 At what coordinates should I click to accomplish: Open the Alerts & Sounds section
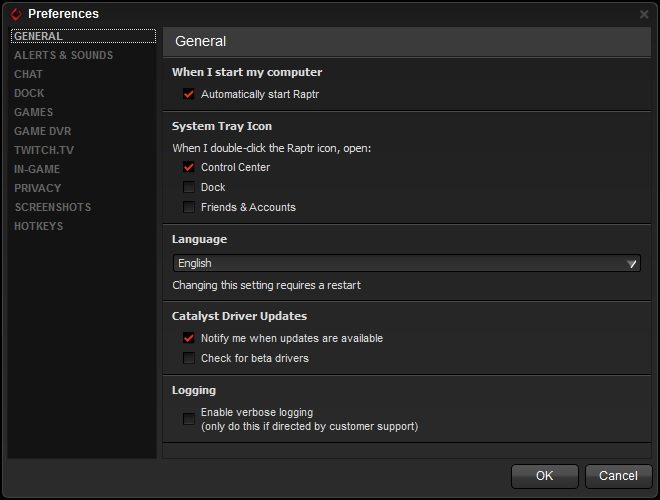pyautogui.click(x=64, y=55)
